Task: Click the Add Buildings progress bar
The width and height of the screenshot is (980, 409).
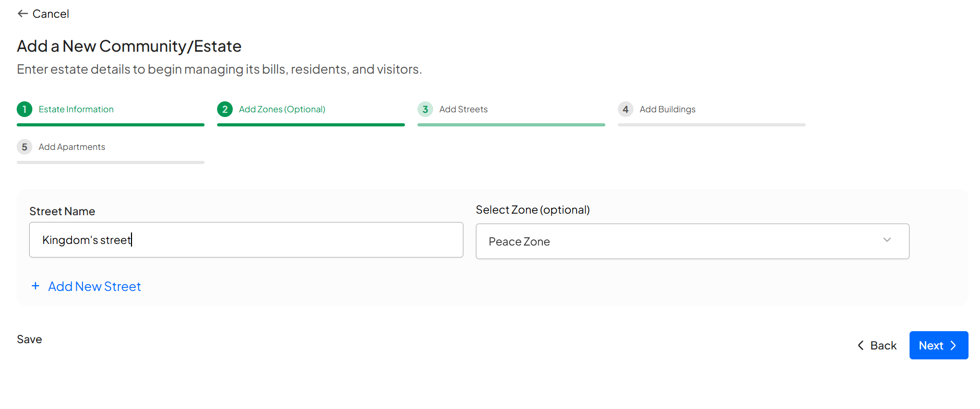Action: (712, 125)
